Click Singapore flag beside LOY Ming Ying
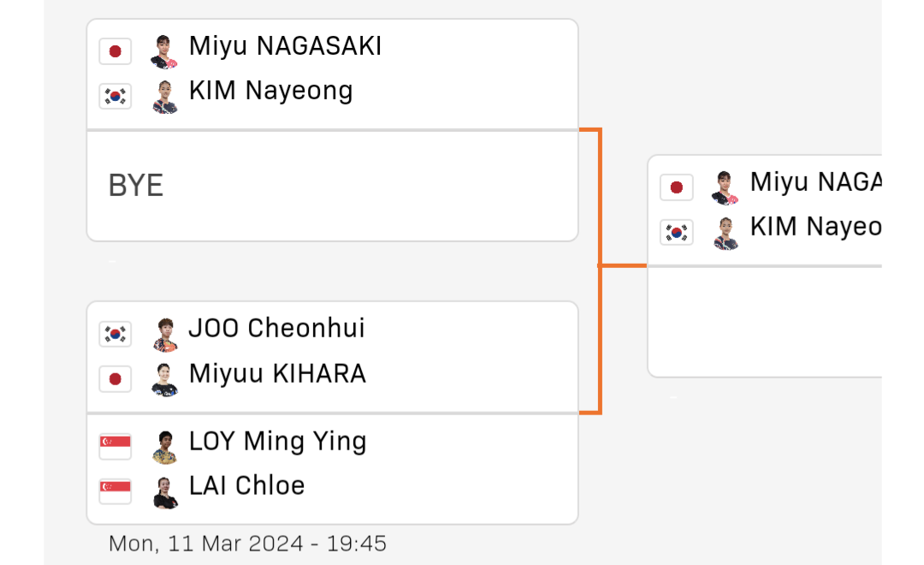This screenshot has width=924, height=565. click(115, 447)
